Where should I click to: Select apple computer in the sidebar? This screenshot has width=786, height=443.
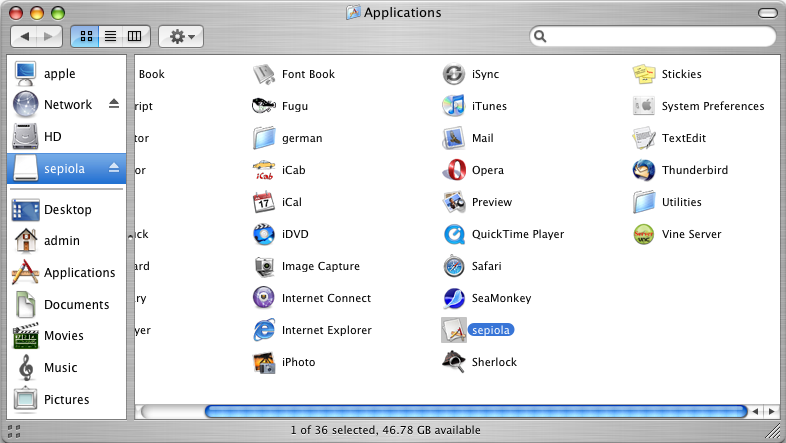66,74
